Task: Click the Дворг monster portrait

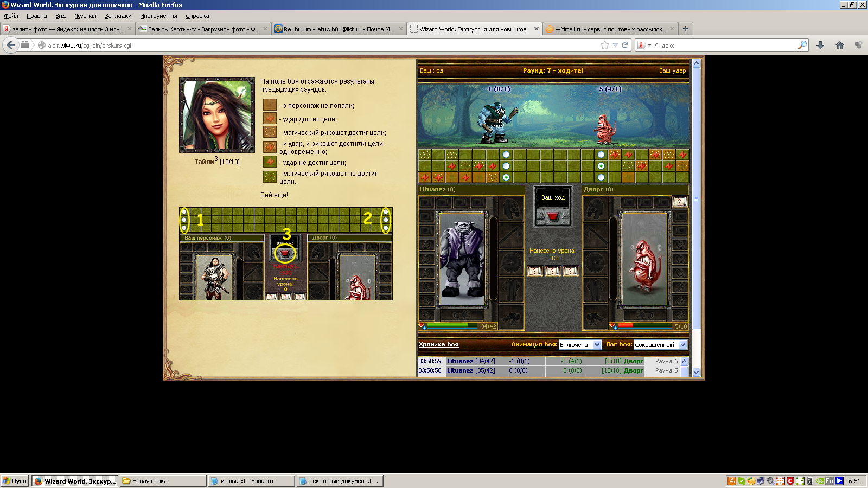Action: point(644,259)
